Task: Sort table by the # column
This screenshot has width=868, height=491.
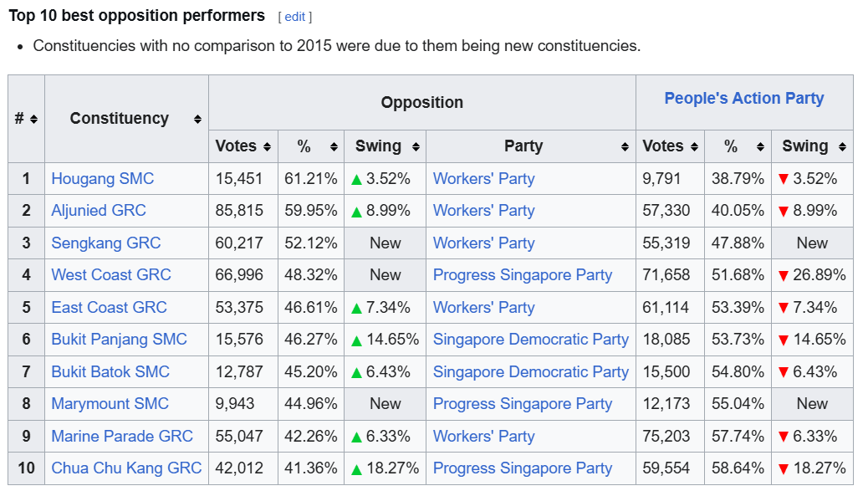Action: click(33, 119)
